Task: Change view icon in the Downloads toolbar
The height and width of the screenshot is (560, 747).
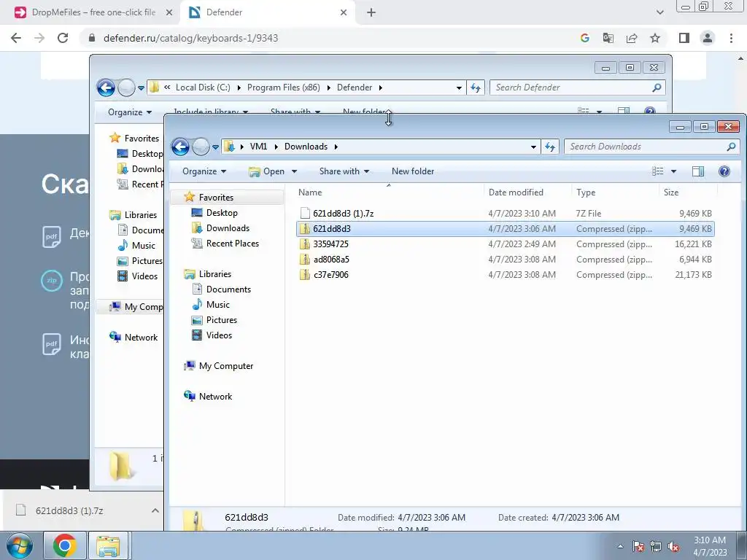Action: point(658,171)
